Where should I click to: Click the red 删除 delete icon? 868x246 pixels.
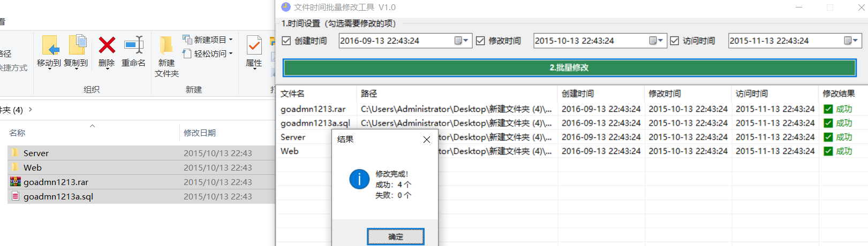pyautogui.click(x=107, y=46)
